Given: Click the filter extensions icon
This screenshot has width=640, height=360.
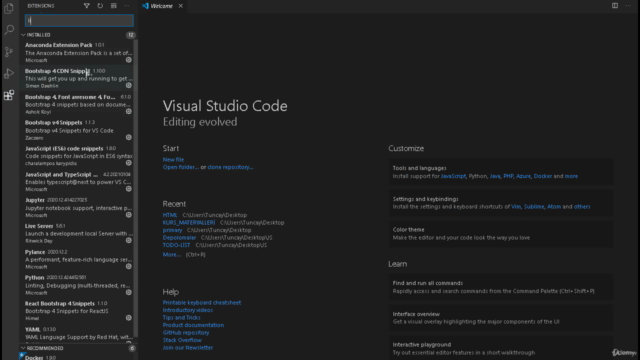Looking at the screenshot, I should coord(87,6).
